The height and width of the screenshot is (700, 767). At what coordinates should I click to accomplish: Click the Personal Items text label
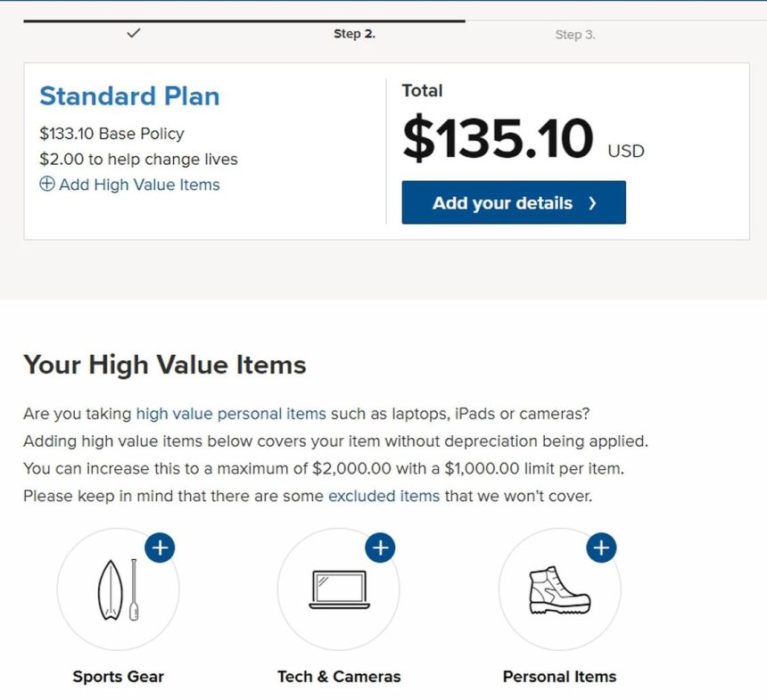pos(559,676)
